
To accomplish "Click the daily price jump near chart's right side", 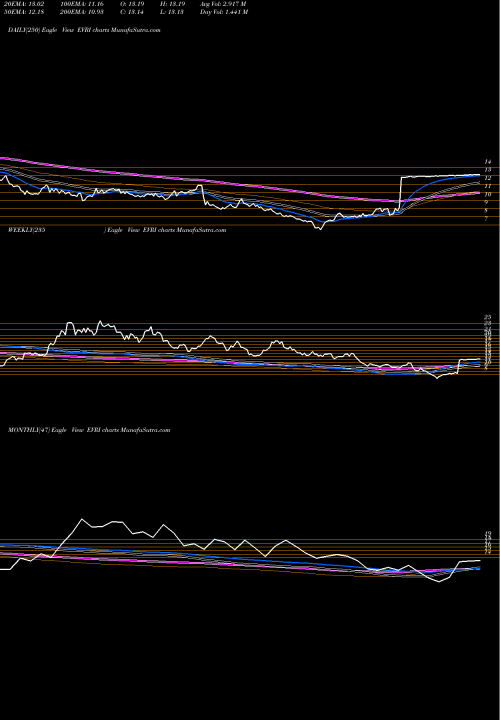I will click(x=400, y=194).
